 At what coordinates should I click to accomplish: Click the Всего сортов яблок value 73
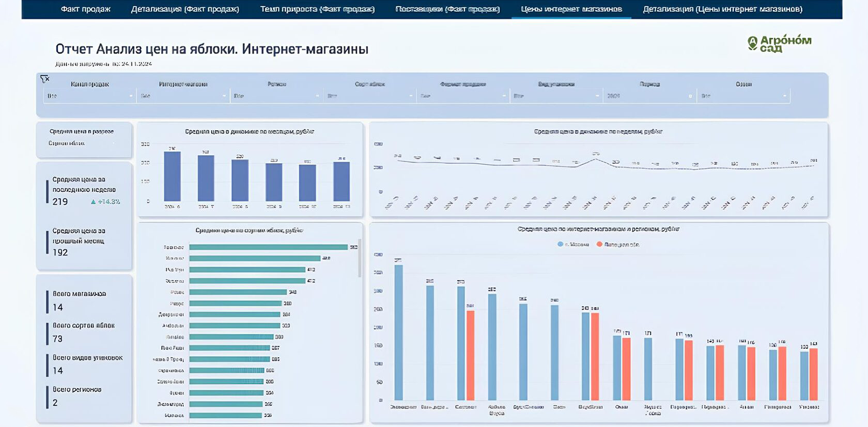pos(58,339)
